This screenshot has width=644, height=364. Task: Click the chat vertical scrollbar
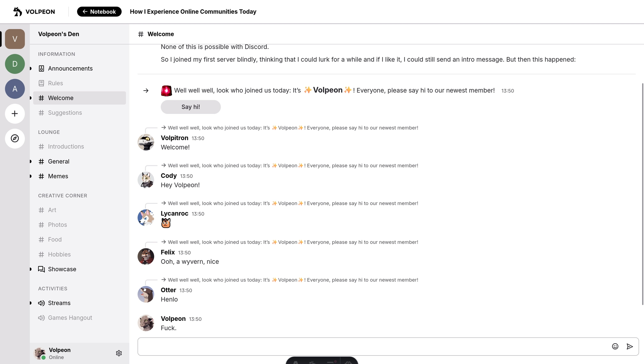coord(642,194)
